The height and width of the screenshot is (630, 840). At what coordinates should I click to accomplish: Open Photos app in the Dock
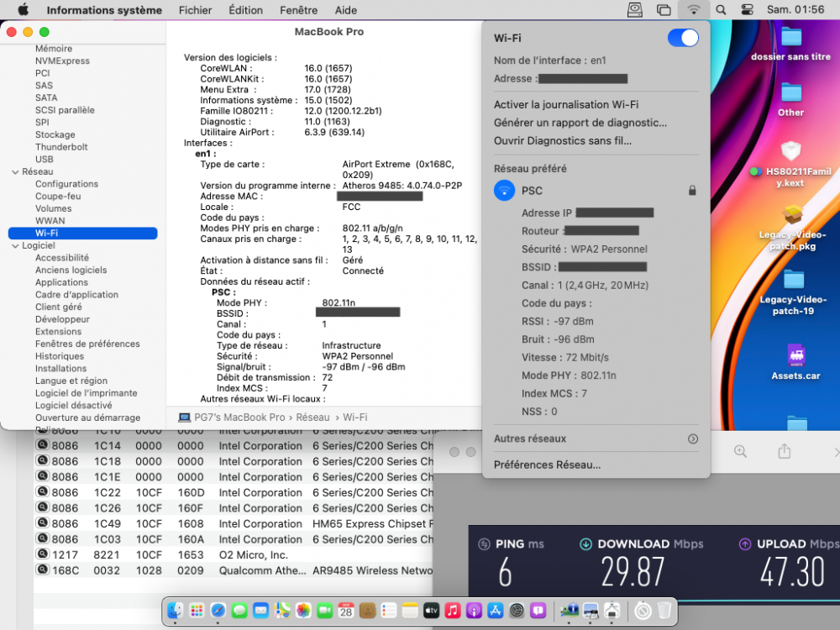pyautogui.click(x=303, y=610)
